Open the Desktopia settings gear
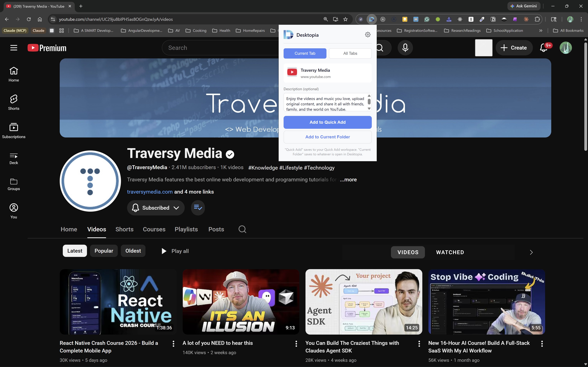The width and height of the screenshot is (588, 367). pos(368,34)
